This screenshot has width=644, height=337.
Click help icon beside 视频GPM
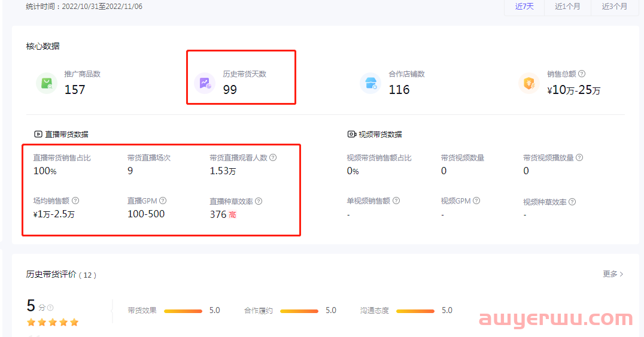[x=476, y=201]
